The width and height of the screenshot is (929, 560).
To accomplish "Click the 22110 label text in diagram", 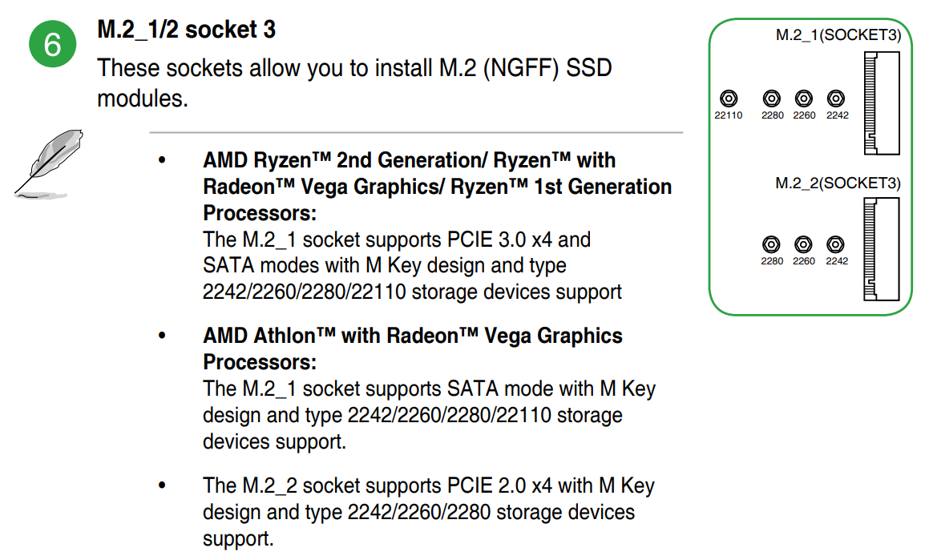I will coord(728,115).
